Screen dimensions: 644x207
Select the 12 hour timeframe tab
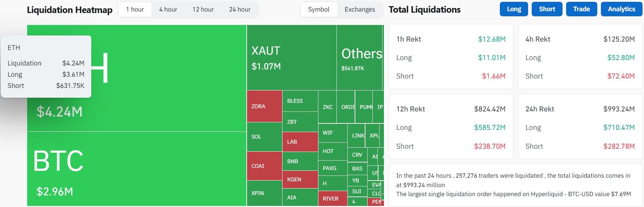pos(203,9)
